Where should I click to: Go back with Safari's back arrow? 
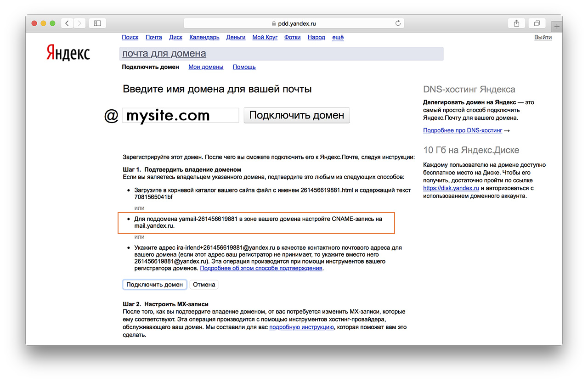click(67, 23)
